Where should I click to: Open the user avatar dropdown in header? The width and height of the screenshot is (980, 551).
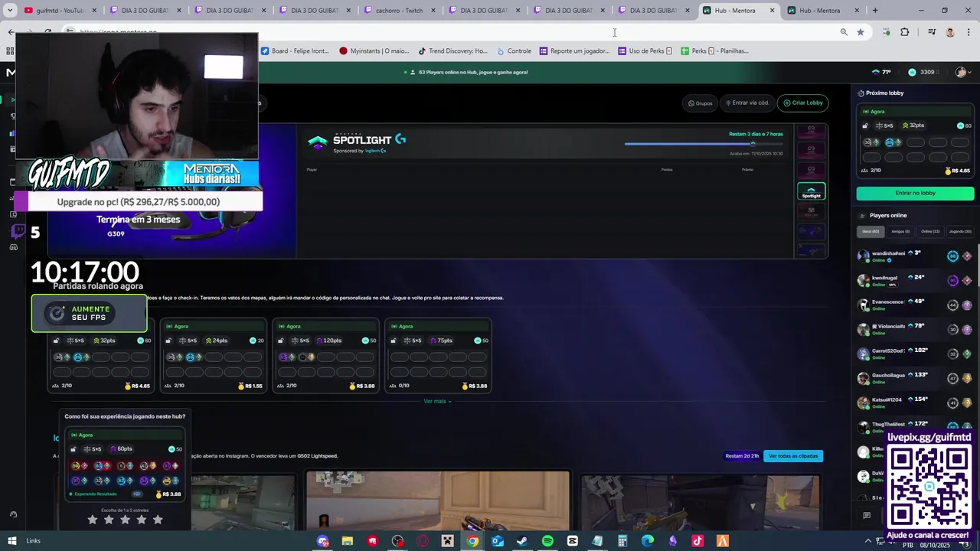click(963, 72)
